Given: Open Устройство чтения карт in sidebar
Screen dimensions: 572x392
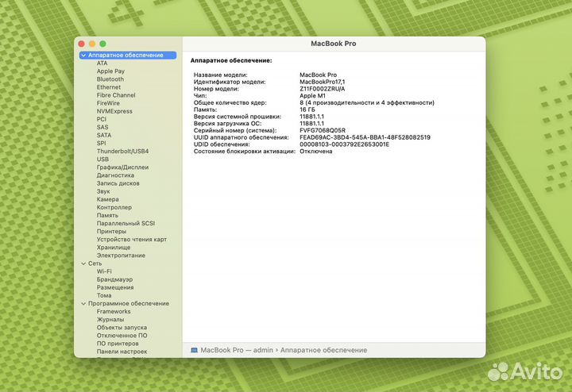Looking at the screenshot, I should pyautogui.click(x=132, y=240).
